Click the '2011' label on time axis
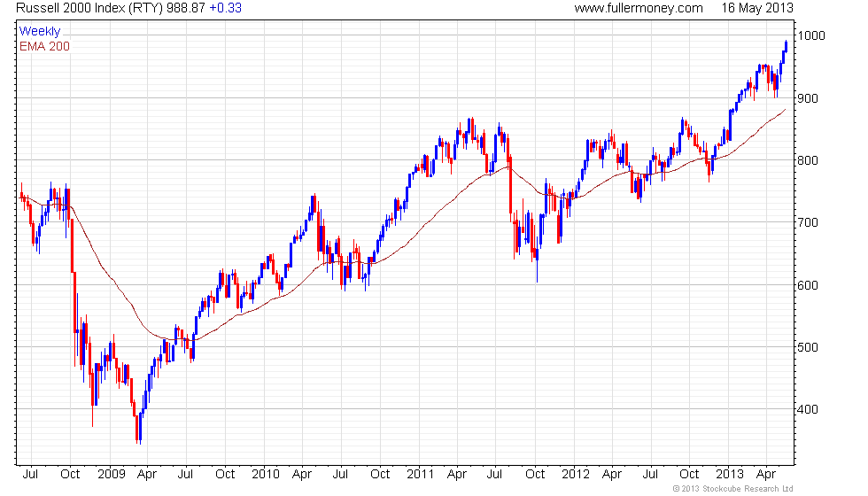Viewport: 868px width, 496px height. pyautogui.click(x=420, y=475)
